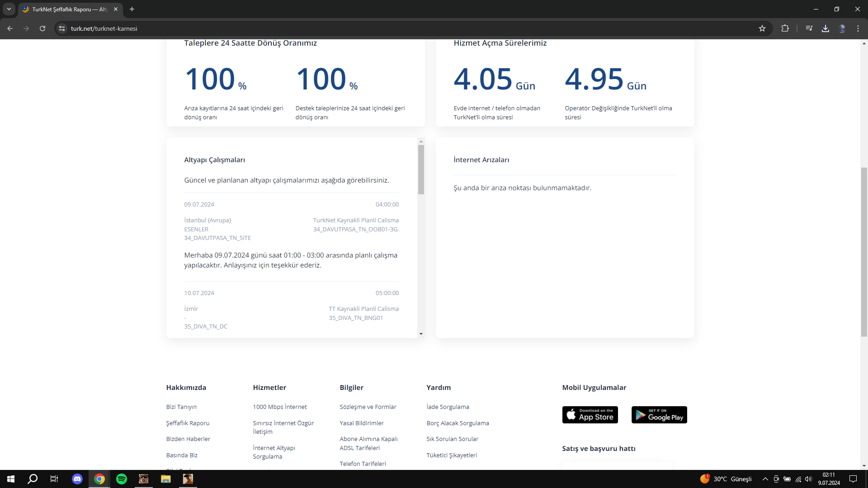
Task: Click the 34_DAVUTPASA_TN_SITE entry text
Action: 217,238
